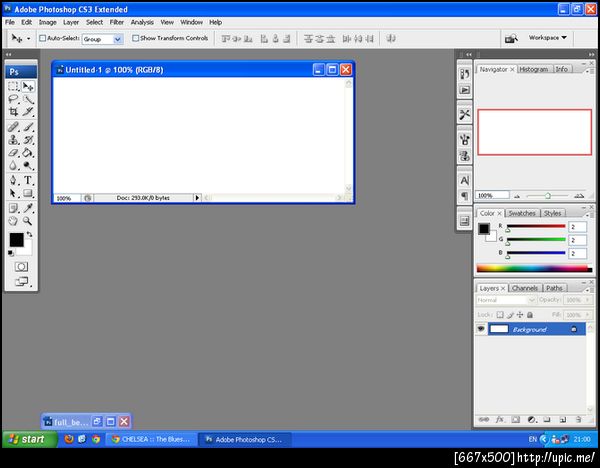This screenshot has width=600, height=468.
Task: Select the Move tool in toolbox
Action: (x=28, y=86)
